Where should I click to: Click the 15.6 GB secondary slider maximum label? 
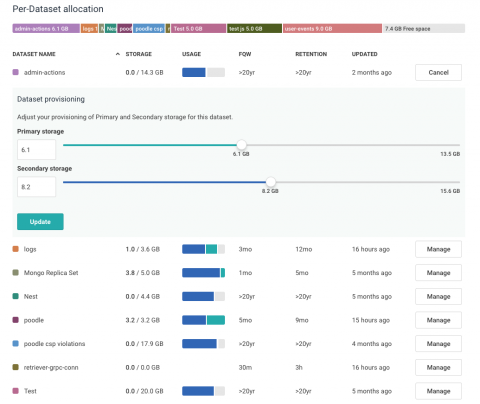pyautogui.click(x=450, y=191)
